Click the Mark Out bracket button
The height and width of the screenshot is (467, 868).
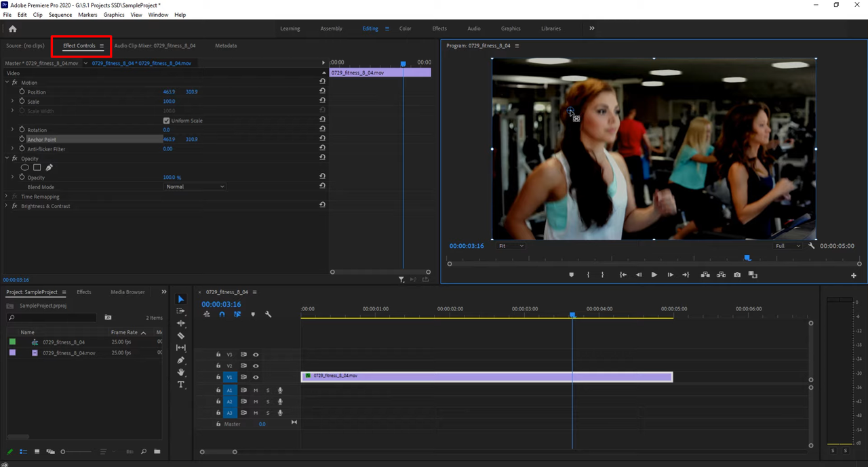click(x=602, y=275)
